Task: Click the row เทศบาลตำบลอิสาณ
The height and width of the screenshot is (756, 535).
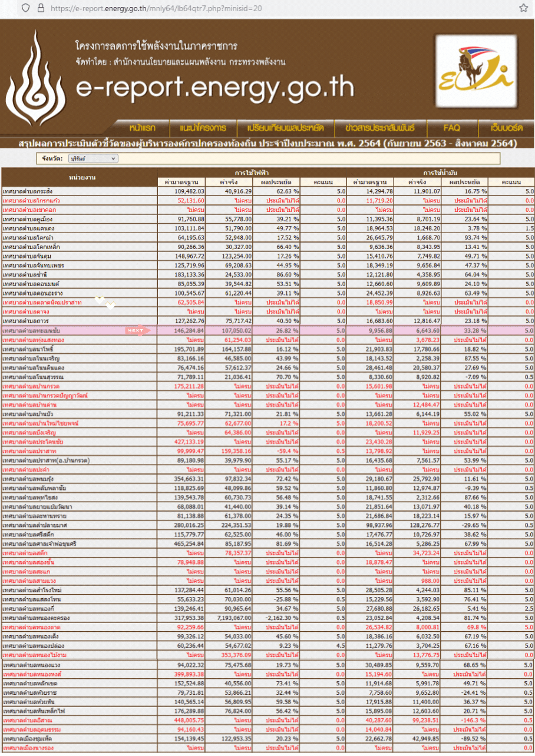Action: tap(267, 720)
